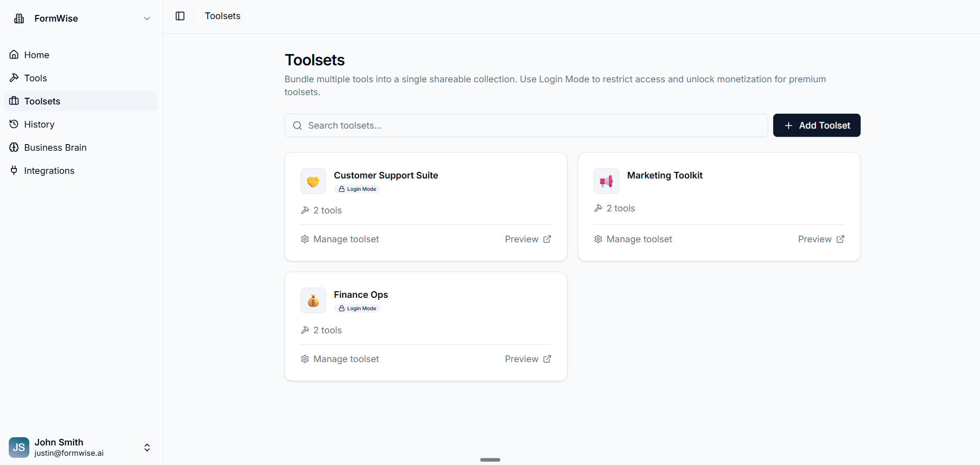Switch to the Toolsets sidebar item
Image resolution: width=980 pixels, height=465 pixels.
pyautogui.click(x=42, y=101)
